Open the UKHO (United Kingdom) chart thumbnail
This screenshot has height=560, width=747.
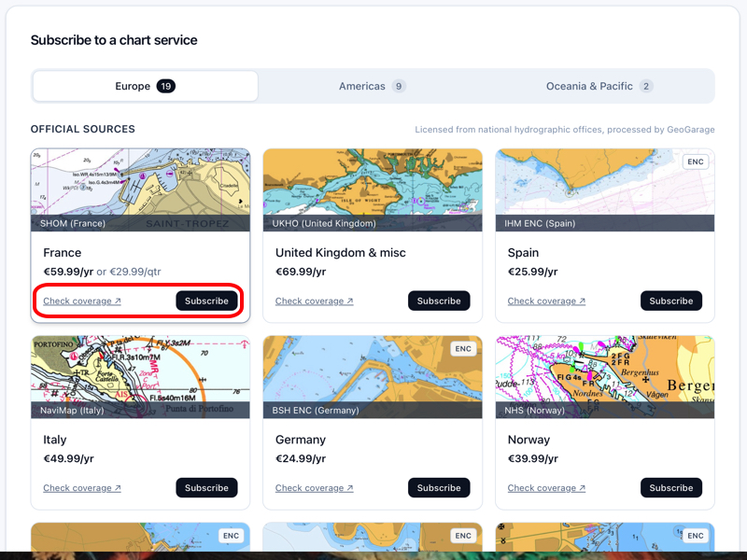(373, 190)
